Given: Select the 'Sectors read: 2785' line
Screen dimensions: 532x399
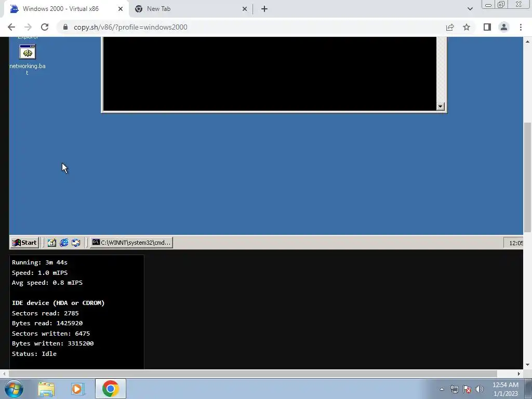Looking at the screenshot, I should point(45,313).
